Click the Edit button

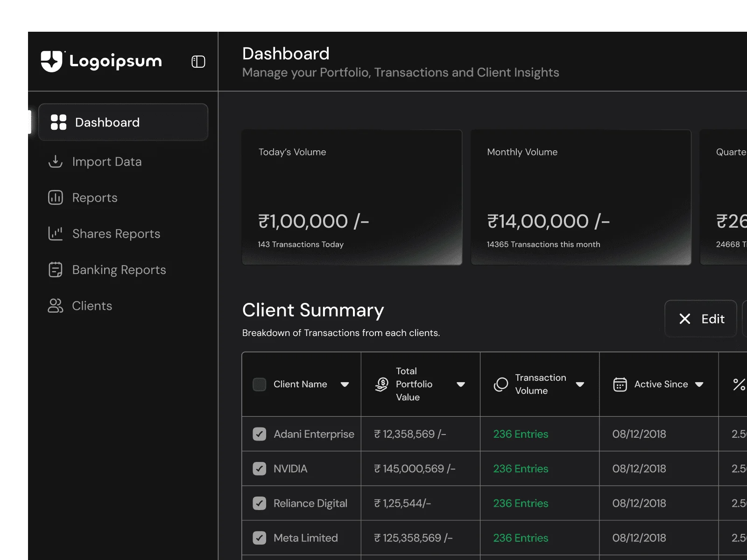tap(701, 319)
